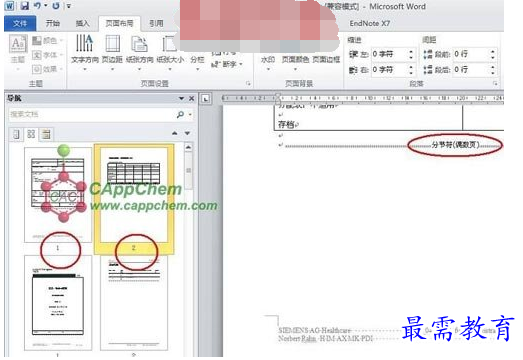Switch to search results browse tab
This screenshot has width=523, height=360.
point(46,134)
